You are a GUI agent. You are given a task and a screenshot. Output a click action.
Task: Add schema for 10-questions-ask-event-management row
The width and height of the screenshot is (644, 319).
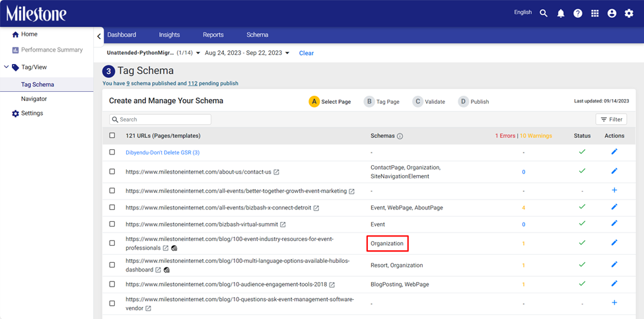[x=614, y=303]
